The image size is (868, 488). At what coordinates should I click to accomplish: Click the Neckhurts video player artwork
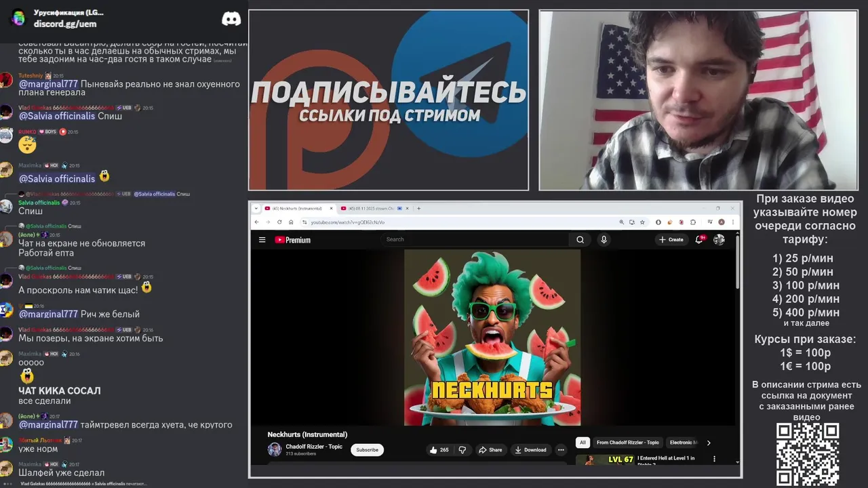(492, 338)
